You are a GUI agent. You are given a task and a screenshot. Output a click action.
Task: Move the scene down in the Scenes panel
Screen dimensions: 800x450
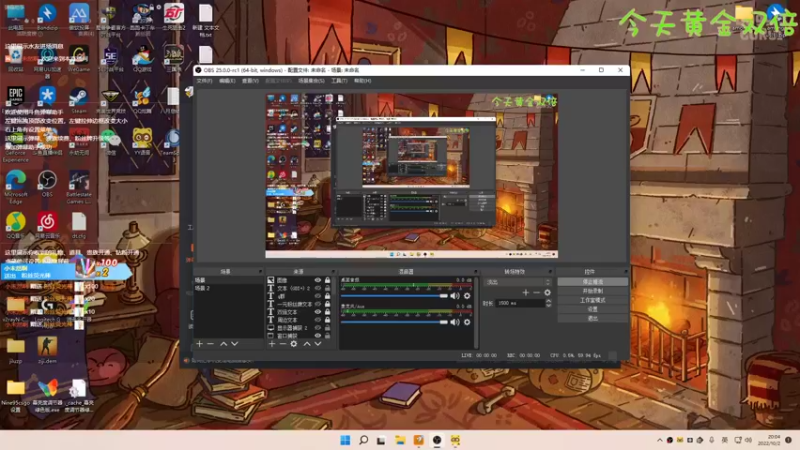[235, 344]
